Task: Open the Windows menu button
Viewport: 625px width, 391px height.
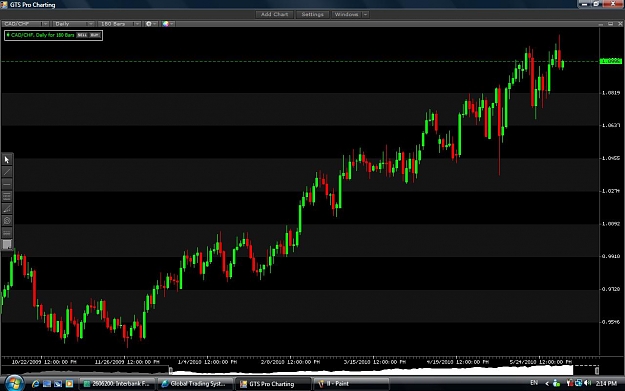Action: tap(346, 14)
